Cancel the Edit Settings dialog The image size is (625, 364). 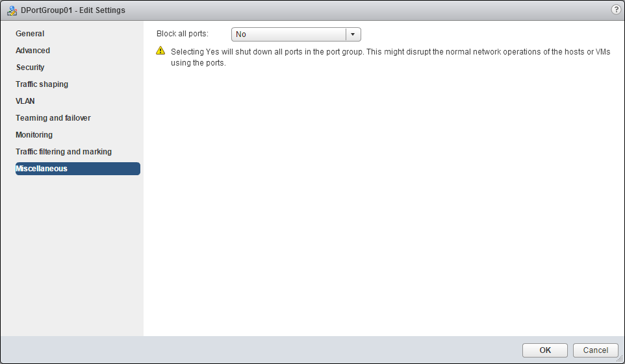tap(595, 350)
